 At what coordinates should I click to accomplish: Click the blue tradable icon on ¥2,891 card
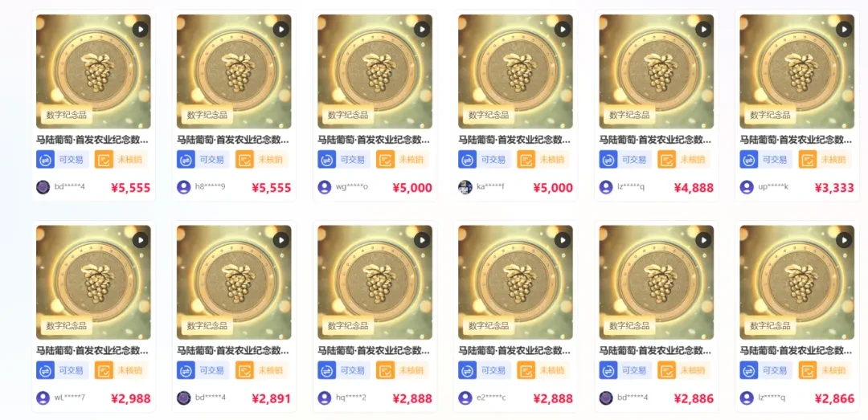pos(186,370)
